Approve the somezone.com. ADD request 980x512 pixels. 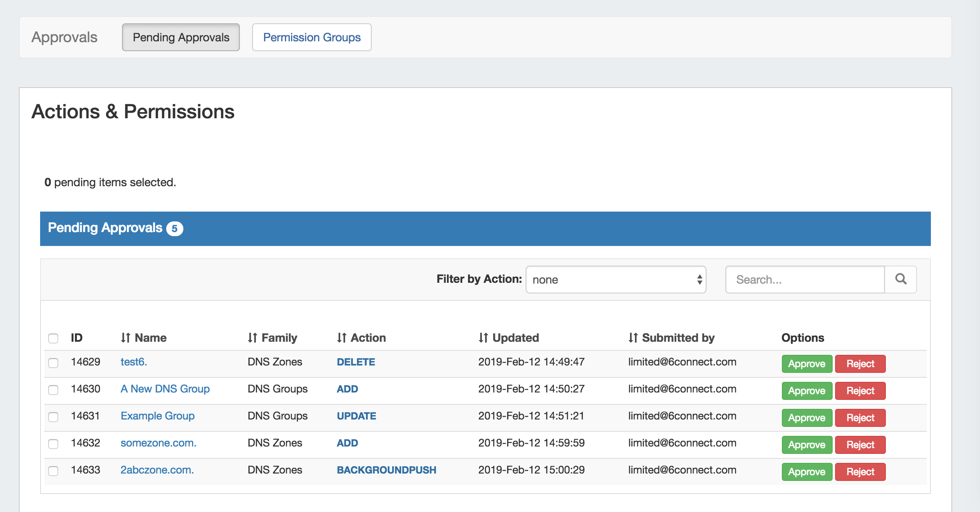806,445
